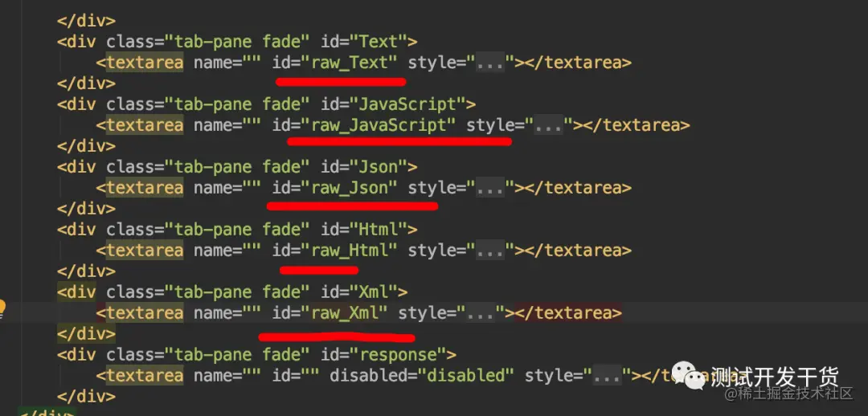Click the div id value "Html"
The image size is (868, 416).
(379, 230)
